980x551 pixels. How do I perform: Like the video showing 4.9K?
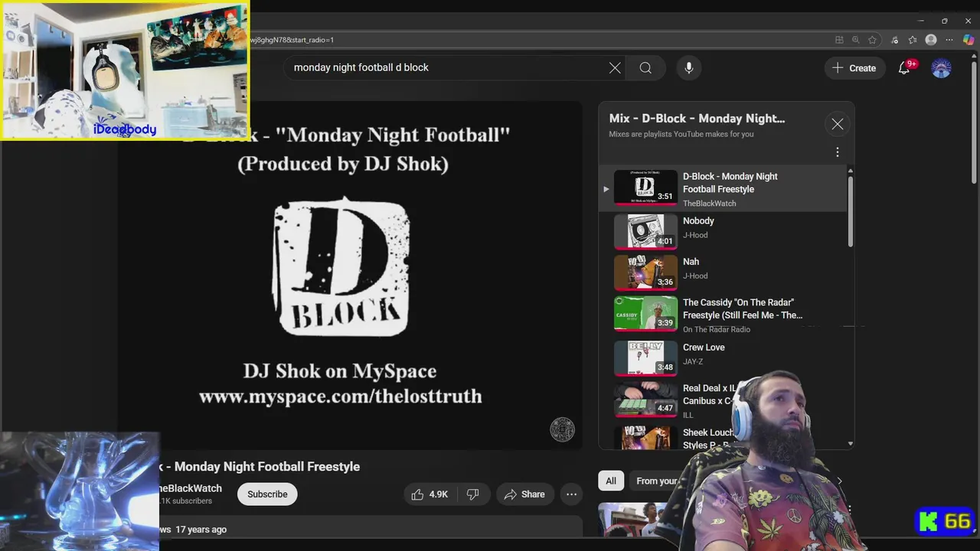[x=430, y=494]
